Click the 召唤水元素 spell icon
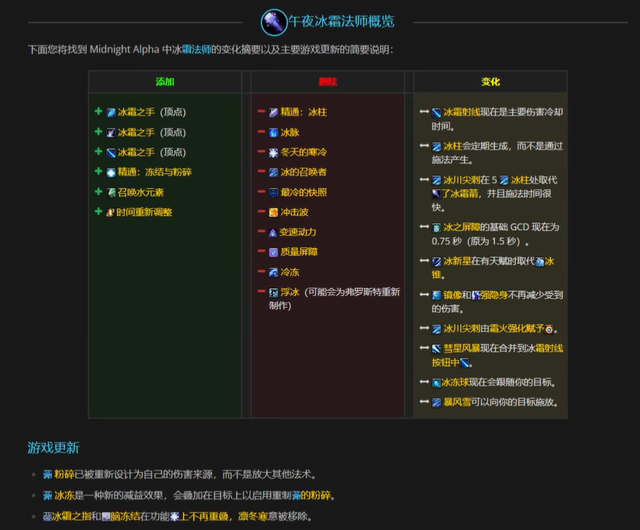Image resolution: width=640 pixels, height=530 pixels. click(x=111, y=192)
